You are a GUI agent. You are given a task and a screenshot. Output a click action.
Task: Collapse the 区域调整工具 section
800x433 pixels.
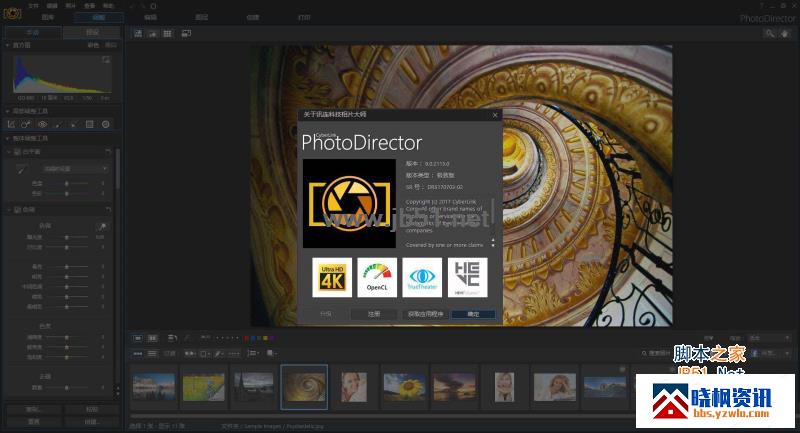coord(8,111)
